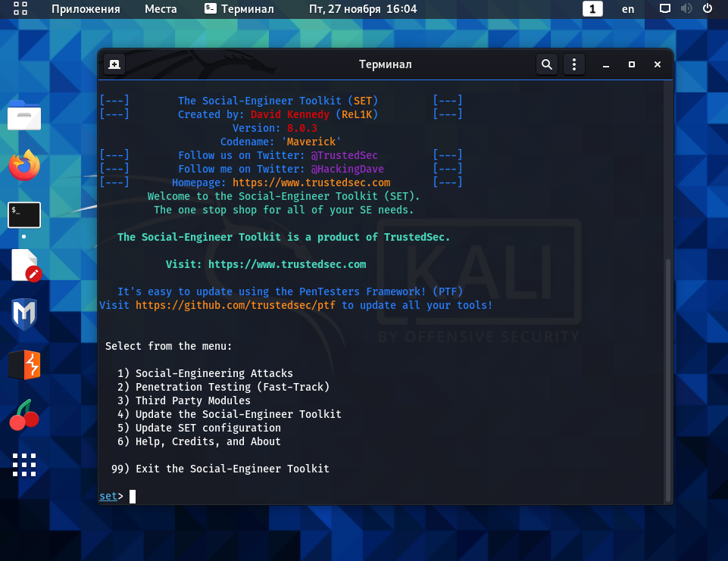Click the display/network icon in system tray
728x561 pixels.
pos(665,8)
